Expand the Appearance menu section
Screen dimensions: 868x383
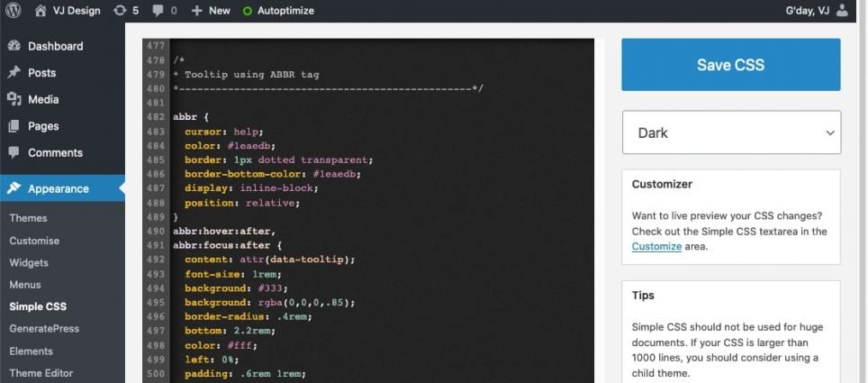58,188
